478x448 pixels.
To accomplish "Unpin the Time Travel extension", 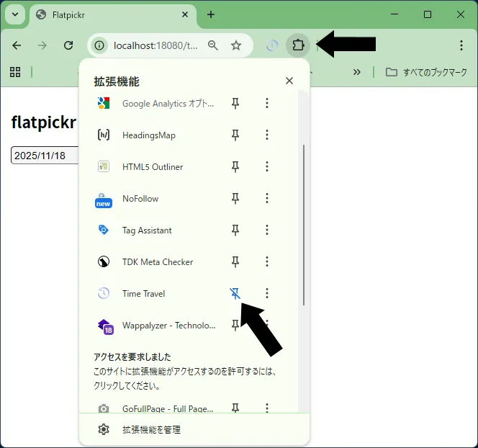I will coord(235,293).
